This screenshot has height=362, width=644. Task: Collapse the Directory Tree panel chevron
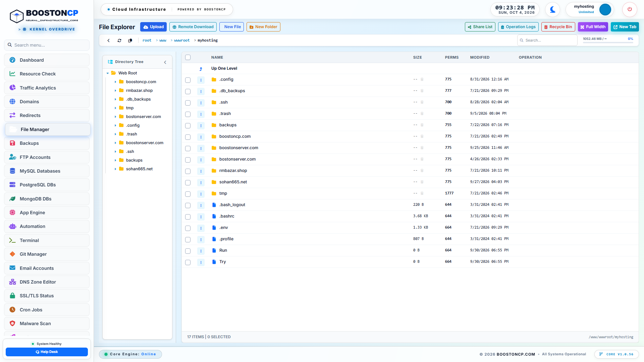click(x=165, y=62)
